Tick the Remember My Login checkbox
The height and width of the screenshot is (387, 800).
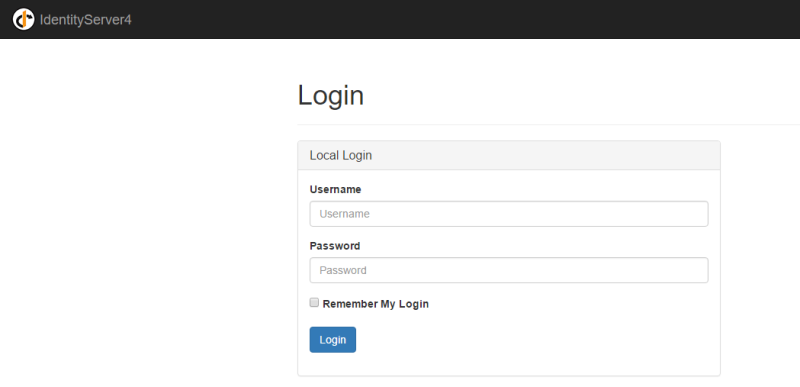click(x=314, y=302)
